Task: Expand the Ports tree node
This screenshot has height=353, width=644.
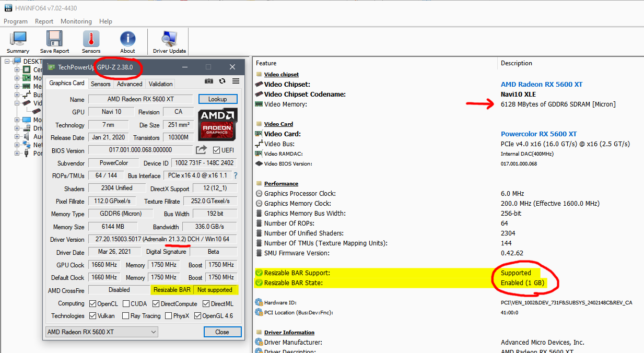Action: click(17, 154)
